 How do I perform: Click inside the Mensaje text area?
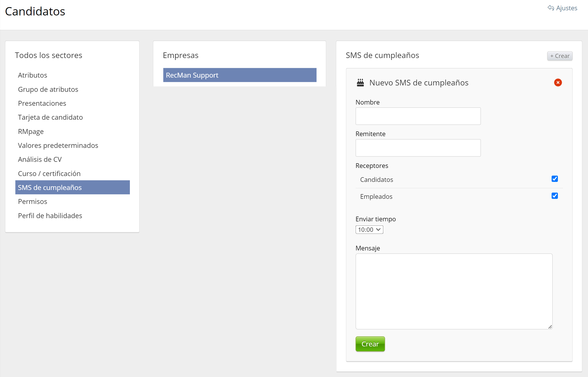tap(454, 291)
